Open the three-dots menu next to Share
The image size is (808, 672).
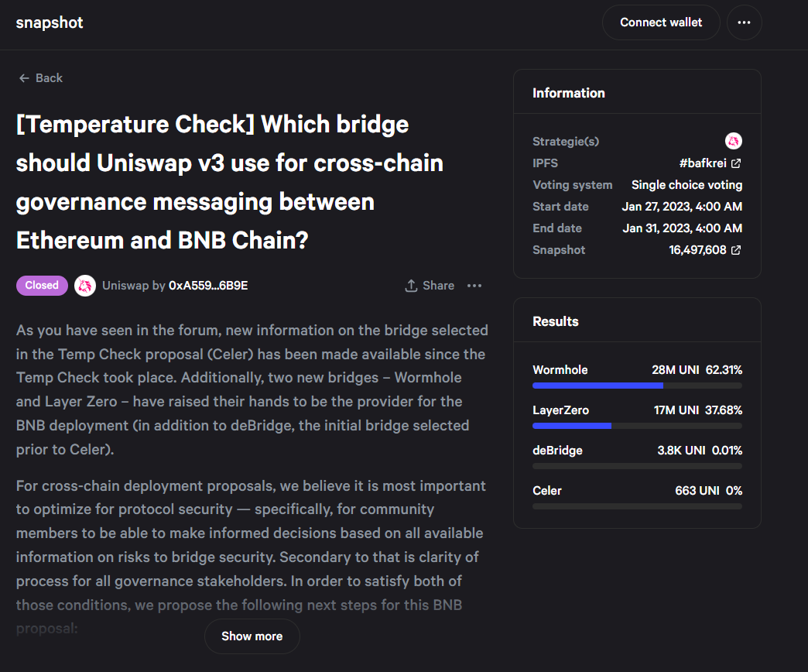click(474, 286)
